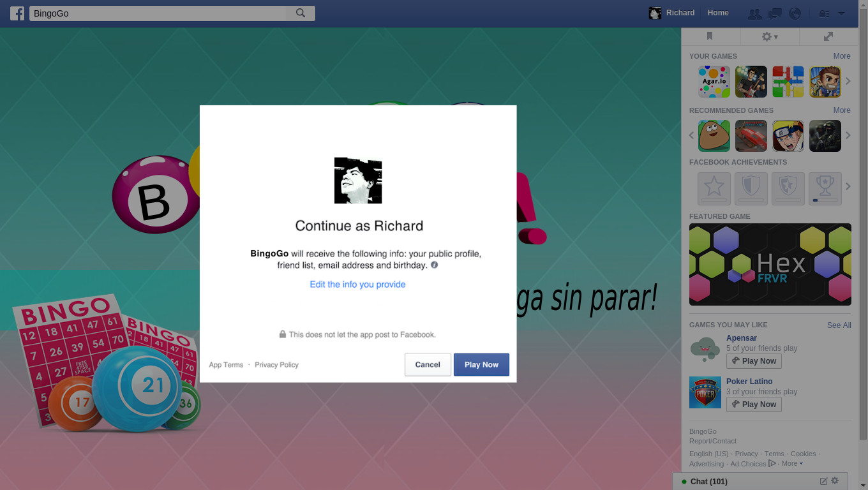Open the Apensar game icon
Screen dimensions: 868x490
pyautogui.click(x=705, y=349)
